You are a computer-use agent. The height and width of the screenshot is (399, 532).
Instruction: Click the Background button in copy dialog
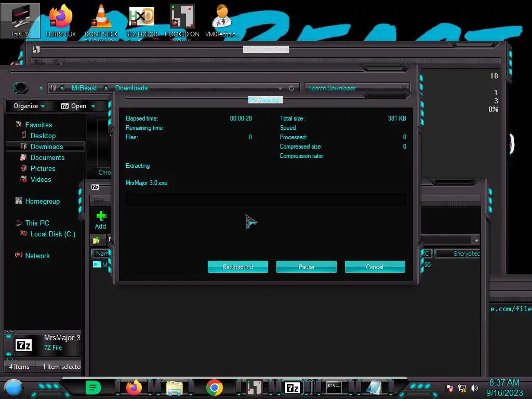(238, 267)
